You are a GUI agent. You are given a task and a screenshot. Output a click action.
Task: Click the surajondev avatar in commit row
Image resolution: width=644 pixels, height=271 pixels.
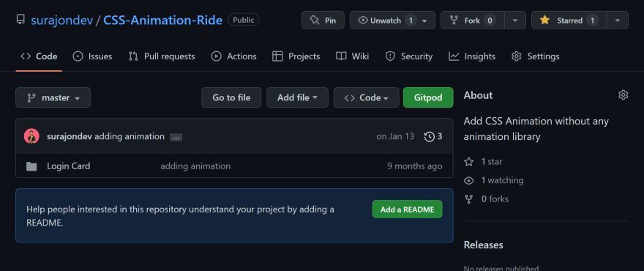coord(31,136)
